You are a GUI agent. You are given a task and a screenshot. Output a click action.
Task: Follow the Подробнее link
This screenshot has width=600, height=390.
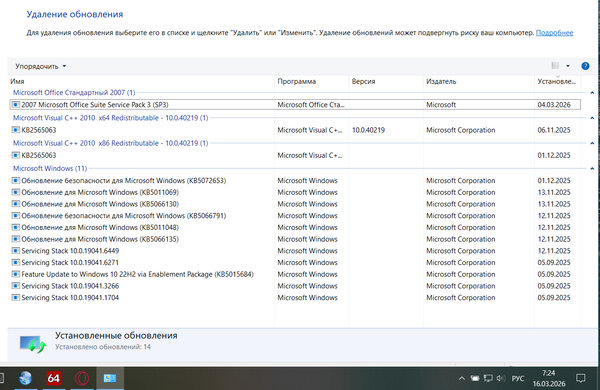554,33
